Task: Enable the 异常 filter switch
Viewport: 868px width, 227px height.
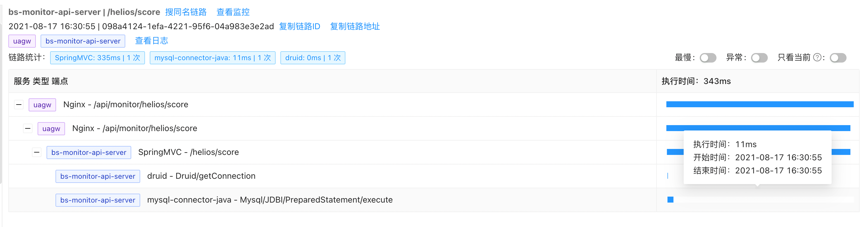Action: (759, 58)
